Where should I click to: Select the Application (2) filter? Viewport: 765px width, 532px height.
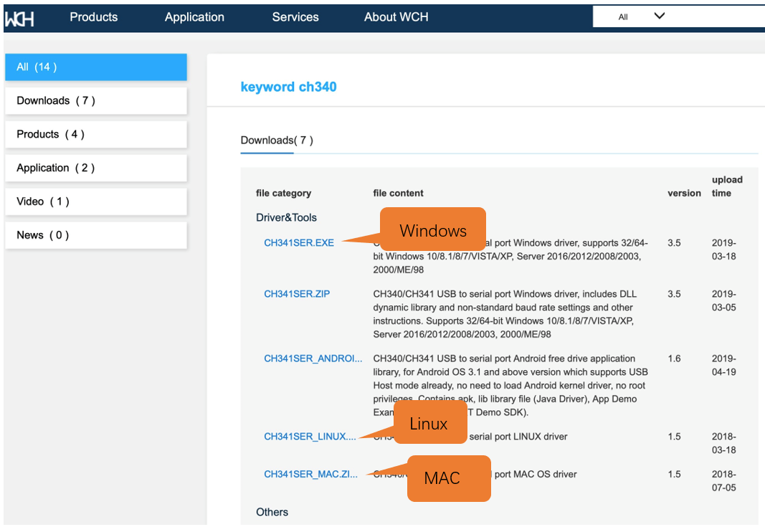point(96,168)
